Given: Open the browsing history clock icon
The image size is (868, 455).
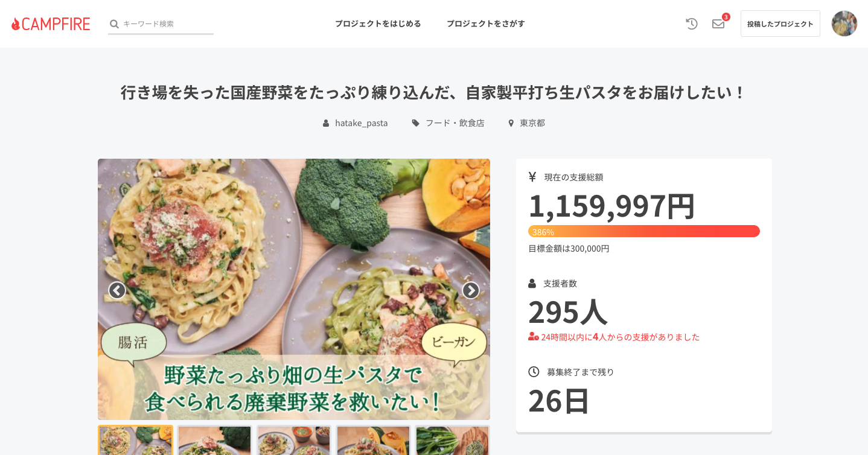Looking at the screenshot, I should (x=692, y=24).
